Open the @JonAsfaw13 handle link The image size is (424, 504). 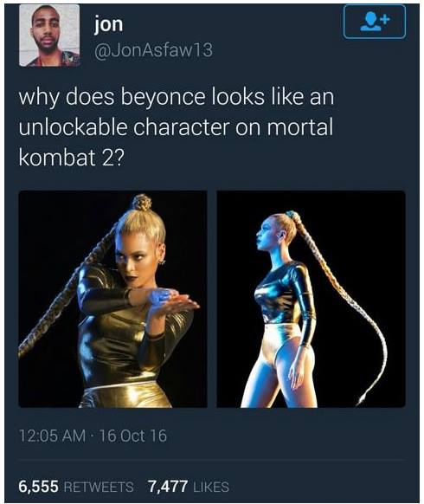pos(153,50)
